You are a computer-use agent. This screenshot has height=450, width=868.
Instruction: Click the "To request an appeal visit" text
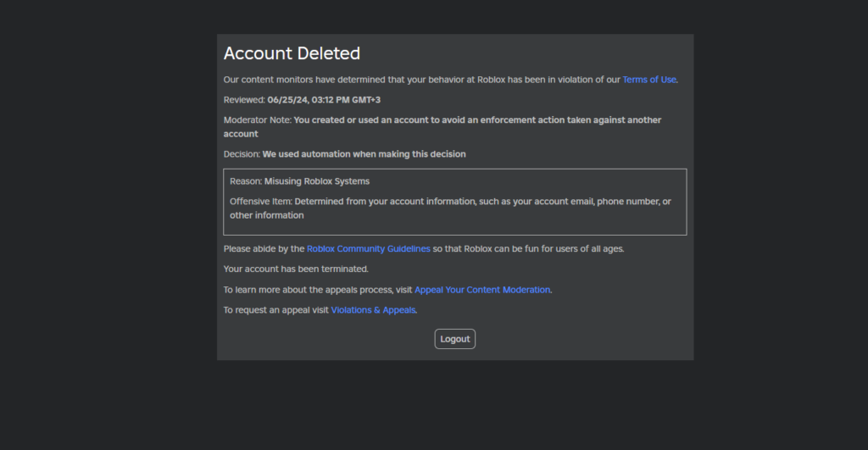[x=275, y=310]
